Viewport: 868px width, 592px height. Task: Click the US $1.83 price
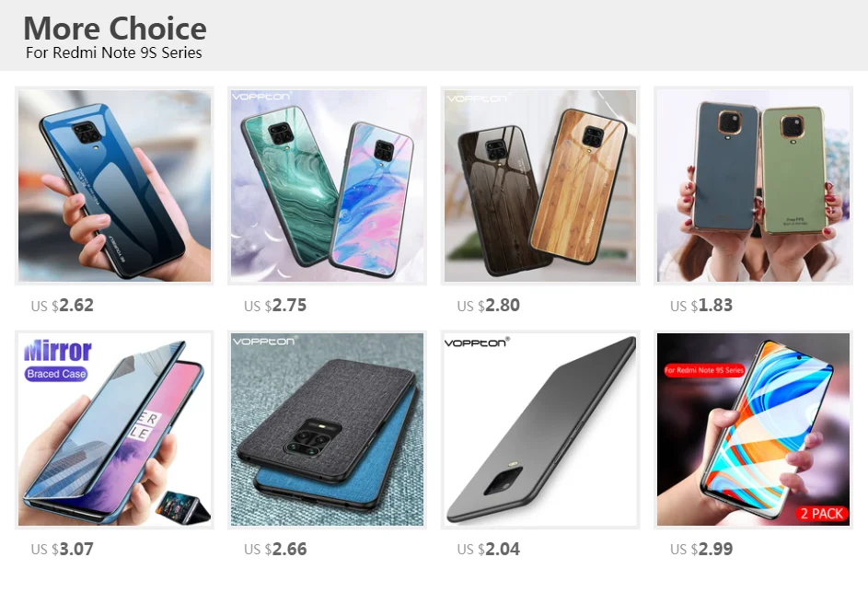click(701, 305)
